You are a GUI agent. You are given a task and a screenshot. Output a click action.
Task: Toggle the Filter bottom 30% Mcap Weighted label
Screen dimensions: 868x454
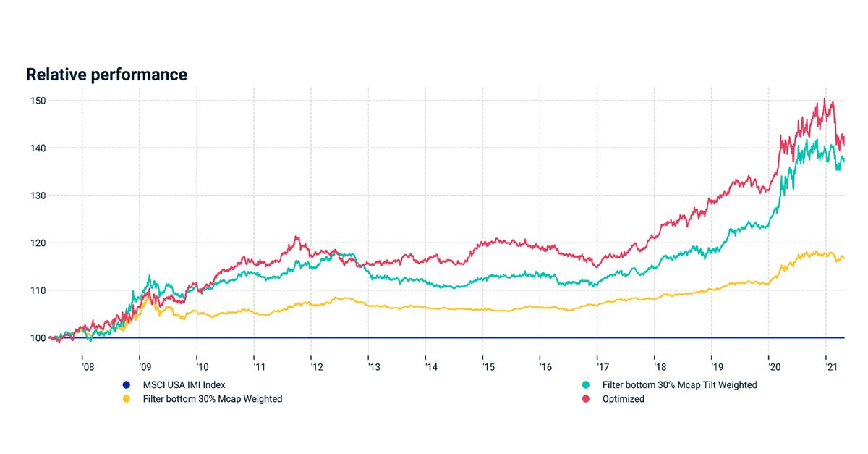point(213,399)
